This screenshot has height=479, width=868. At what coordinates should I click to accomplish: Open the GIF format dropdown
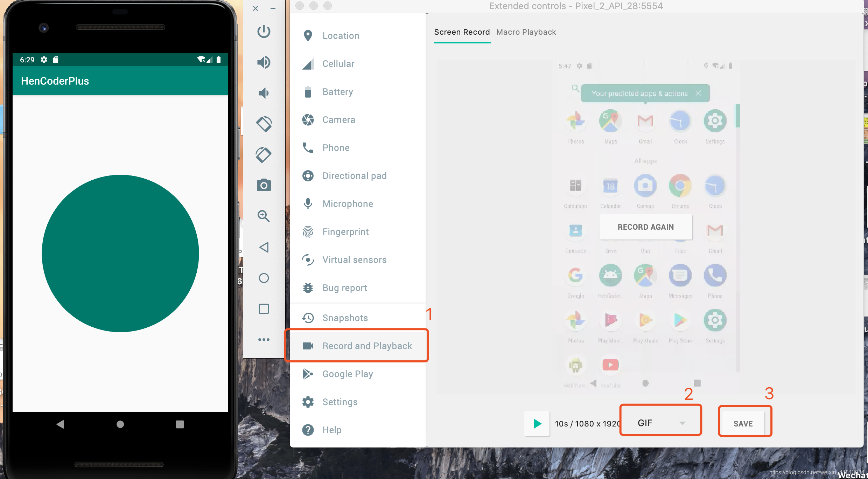pyautogui.click(x=660, y=423)
